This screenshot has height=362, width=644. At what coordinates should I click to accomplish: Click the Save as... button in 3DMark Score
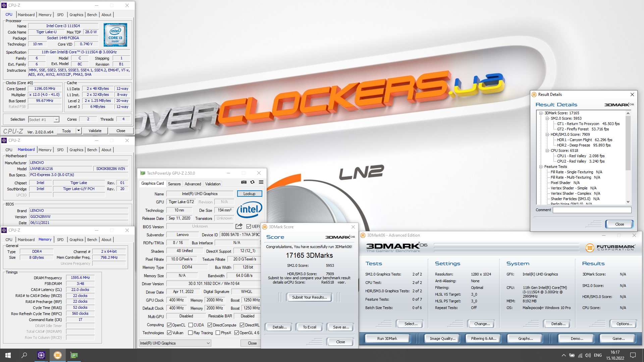tap(341, 327)
